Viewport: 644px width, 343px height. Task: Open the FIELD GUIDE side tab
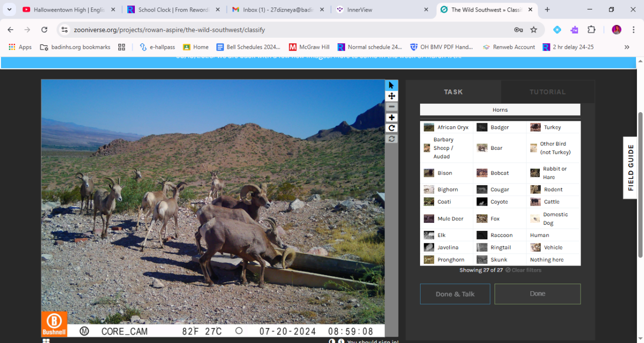pos(630,168)
